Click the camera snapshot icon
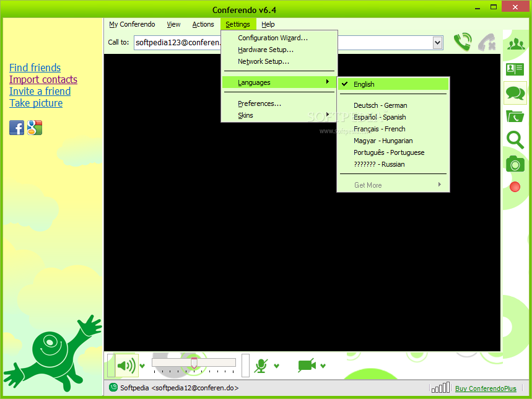532x399 pixels. tap(515, 164)
